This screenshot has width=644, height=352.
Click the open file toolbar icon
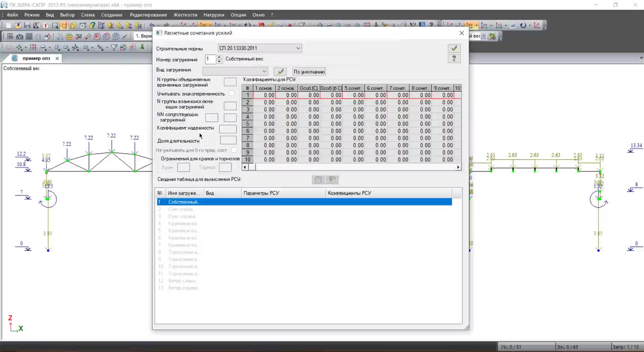18,25
